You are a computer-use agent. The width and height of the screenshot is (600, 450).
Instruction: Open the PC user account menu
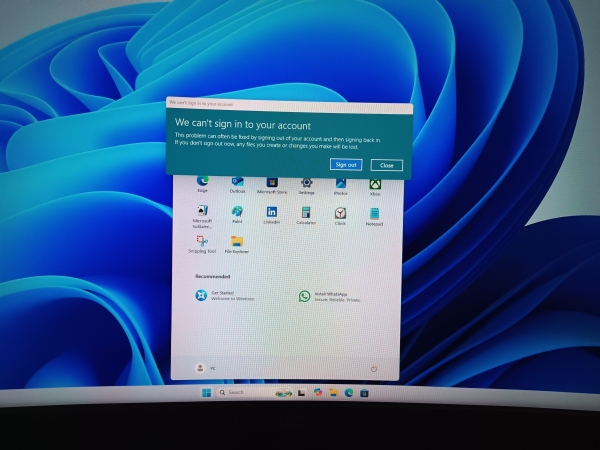pos(205,368)
